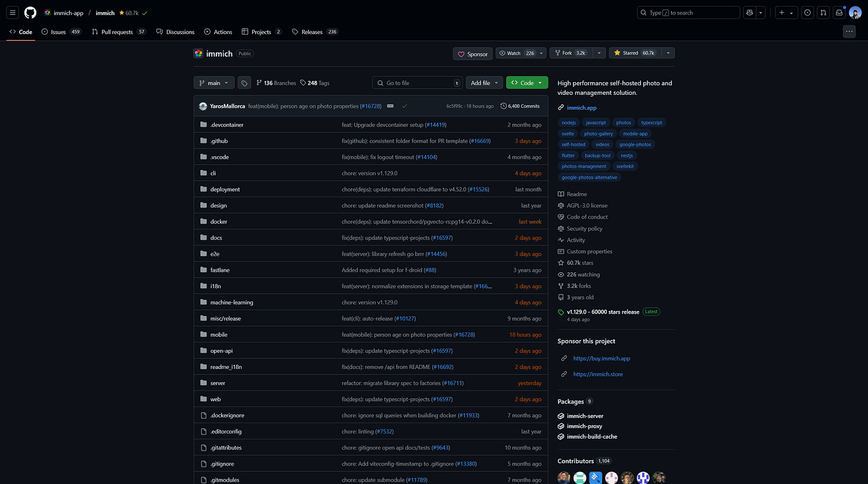Image resolution: width=868 pixels, height=484 pixels.
Task: Click the YarosMallorca author avatar
Action: (203, 106)
